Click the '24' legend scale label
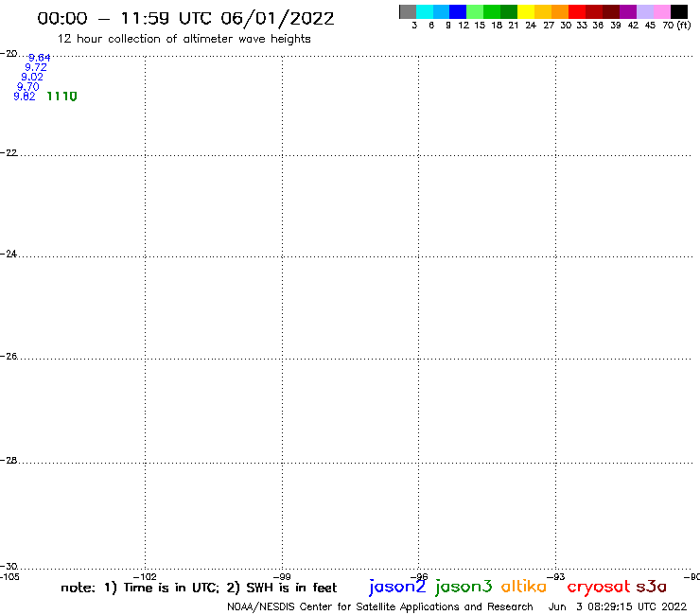 531,26
